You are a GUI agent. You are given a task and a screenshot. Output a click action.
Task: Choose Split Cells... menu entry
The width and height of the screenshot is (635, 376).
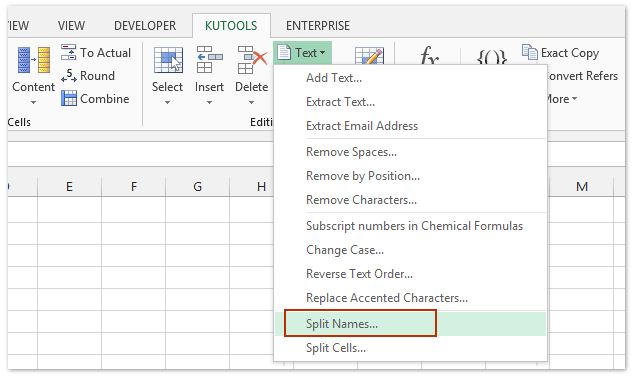coord(410,348)
